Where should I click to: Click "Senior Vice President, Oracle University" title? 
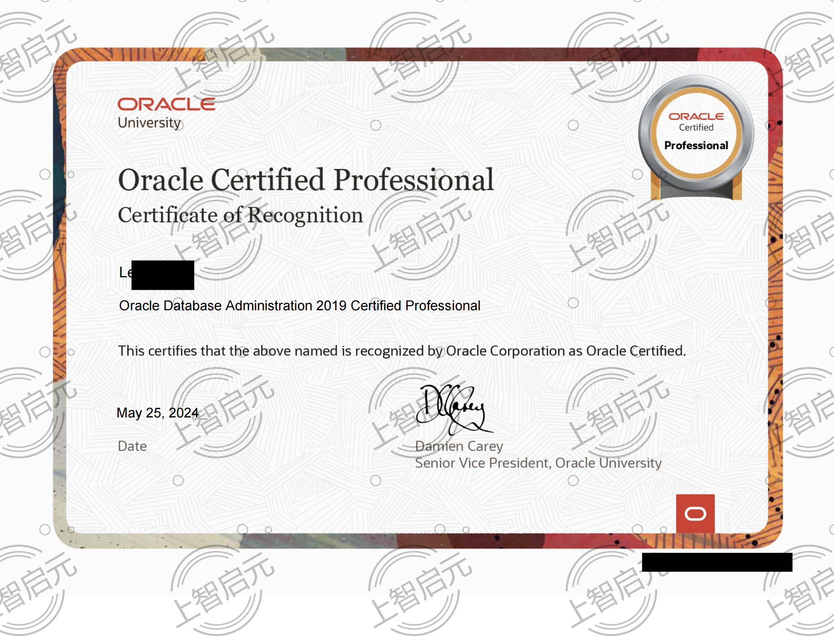pos(538,463)
